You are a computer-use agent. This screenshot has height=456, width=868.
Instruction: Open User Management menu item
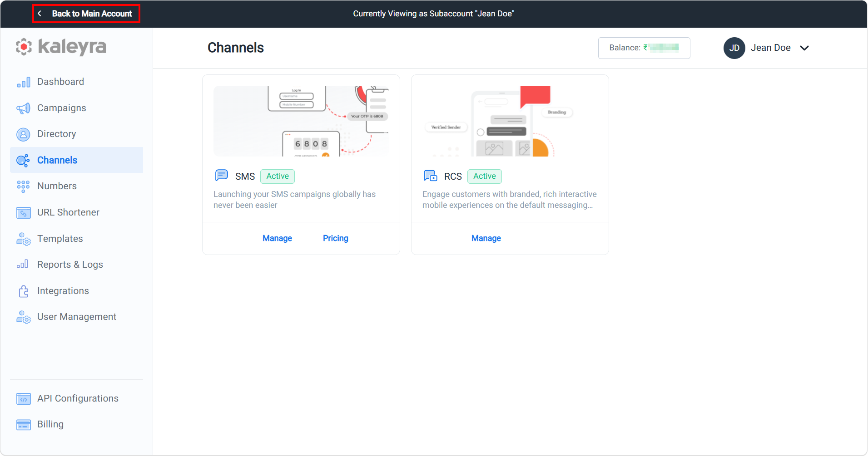tap(76, 317)
